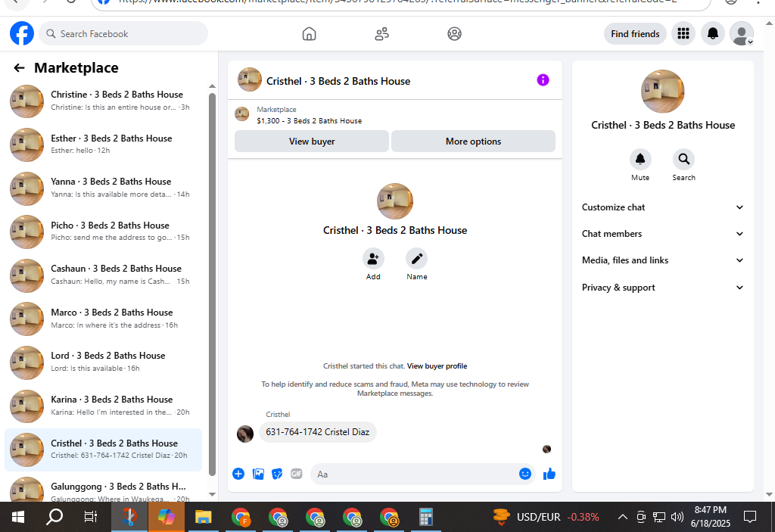The width and height of the screenshot is (775, 532).
Task: Open the apps grid menu icon
Action: pyautogui.click(x=683, y=33)
